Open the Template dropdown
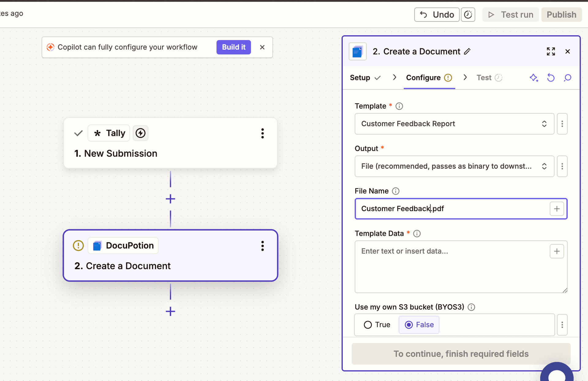This screenshot has width=588, height=381. 454,124
